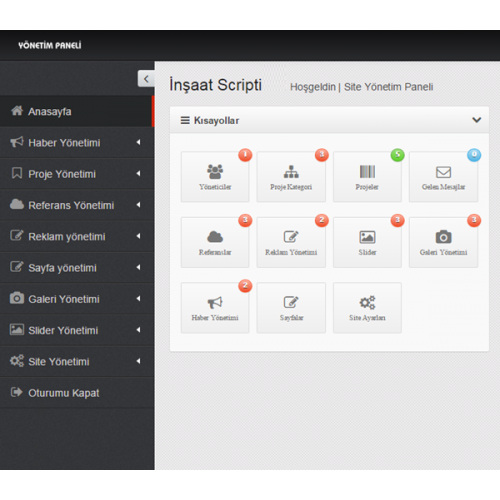The height and width of the screenshot is (500, 500).
Task: Open the Proje Kategori sitemap tile
Action: 291,177
